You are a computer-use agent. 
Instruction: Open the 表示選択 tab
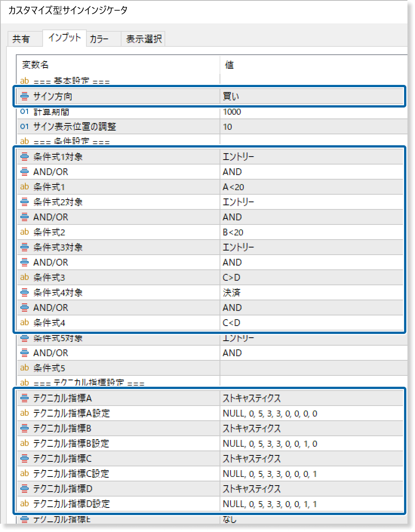(x=143, y=38)
